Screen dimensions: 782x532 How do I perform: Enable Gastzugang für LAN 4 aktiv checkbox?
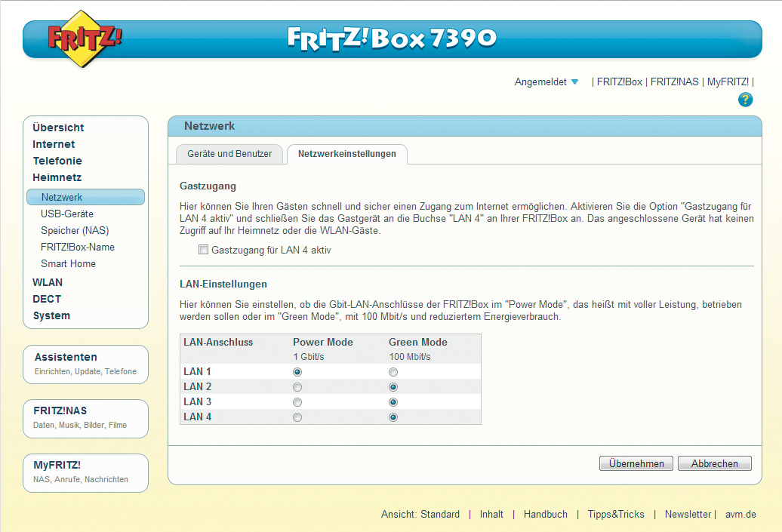(203, 250)
